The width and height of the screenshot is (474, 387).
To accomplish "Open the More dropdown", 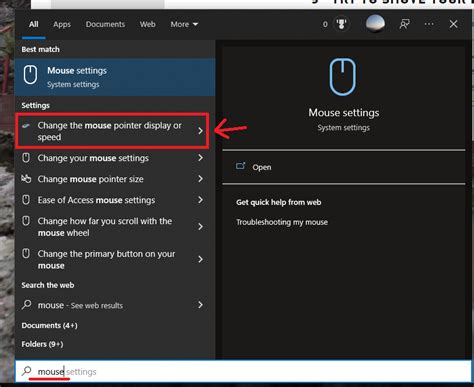I will pyautogui.click(x=184, y=24).
